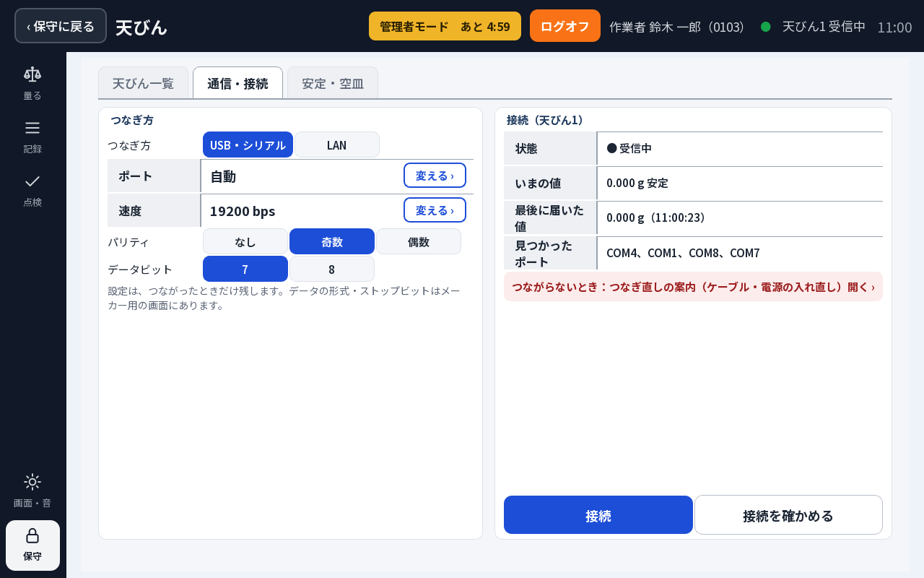
Task: Open the 量る weighing scale icon
Action: click(x=32, y=74)
